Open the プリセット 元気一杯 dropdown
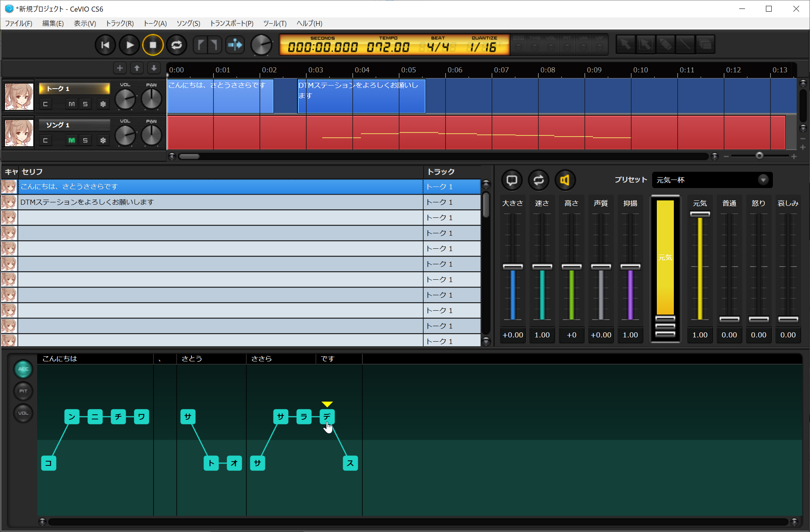Image resolution: width=810 pixels, height=532 pixels. (x=712, y=180)
